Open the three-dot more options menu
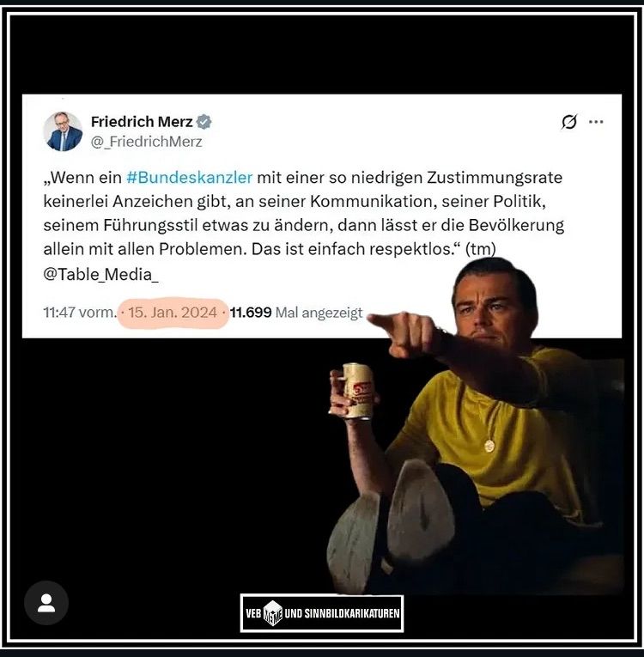The image size is (644, 657). click(596, 122)
